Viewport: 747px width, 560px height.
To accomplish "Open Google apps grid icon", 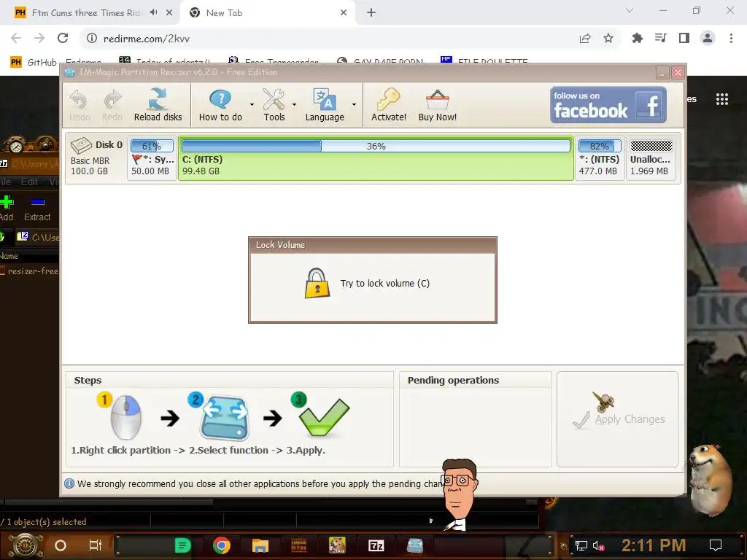I will click(721, 99).
